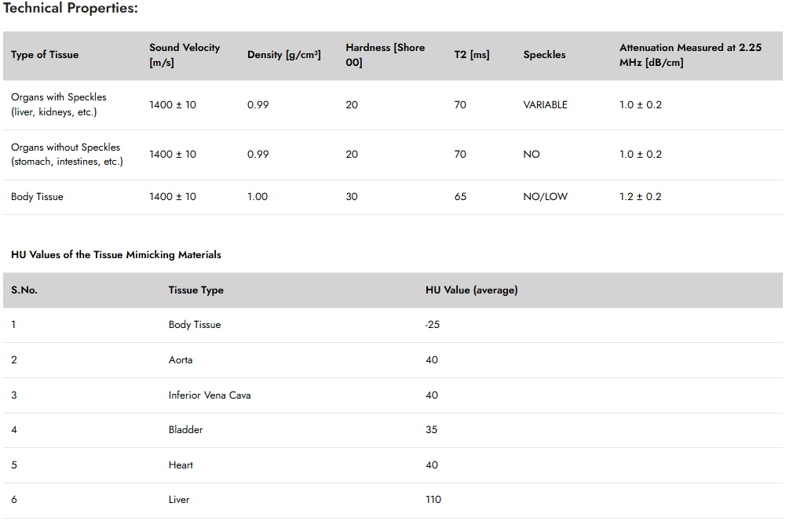Click the 'T2 [ms]' column header
The image size is (793, 532).
click(x=472, y=55)
